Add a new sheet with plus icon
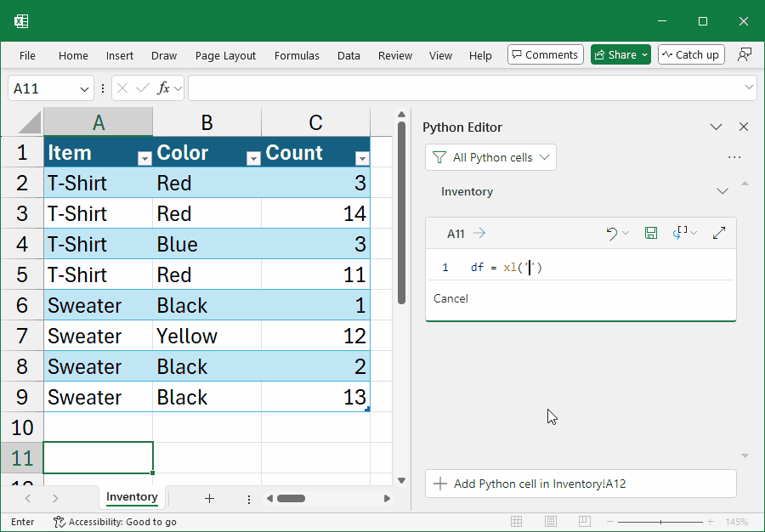Viewport: 765px width, 532px height. point(209,498)
